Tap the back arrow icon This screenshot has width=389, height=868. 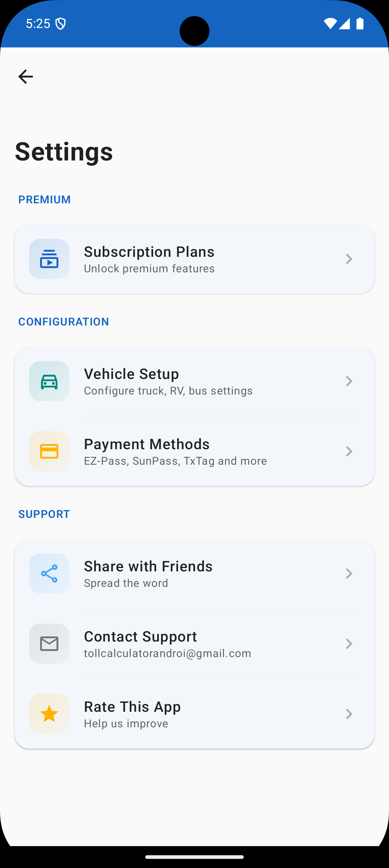(26, 77)
